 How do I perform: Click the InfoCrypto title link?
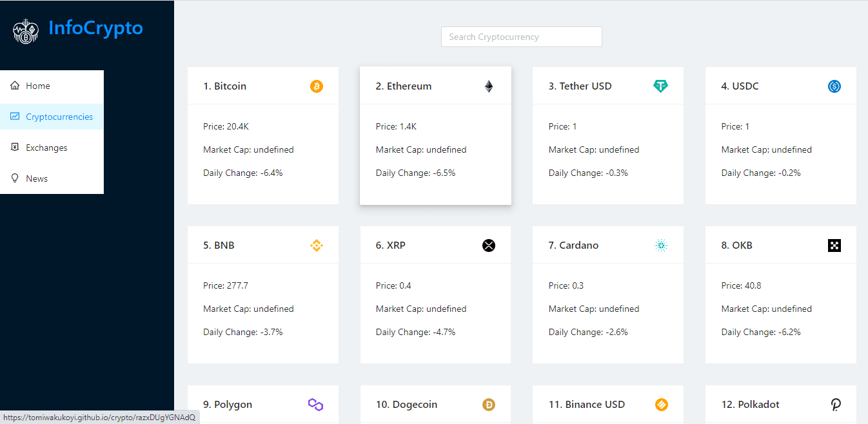(96, 28)
